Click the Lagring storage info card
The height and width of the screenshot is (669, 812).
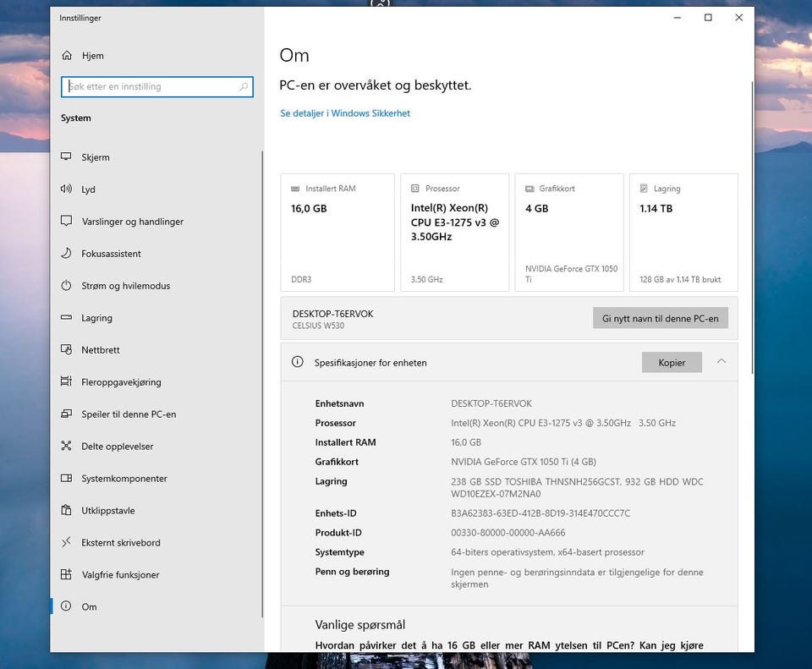tap(683, 233)
